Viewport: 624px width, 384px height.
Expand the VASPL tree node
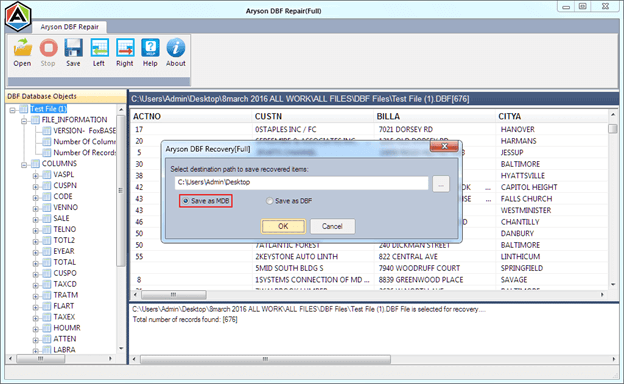click(x=36, y=175)
